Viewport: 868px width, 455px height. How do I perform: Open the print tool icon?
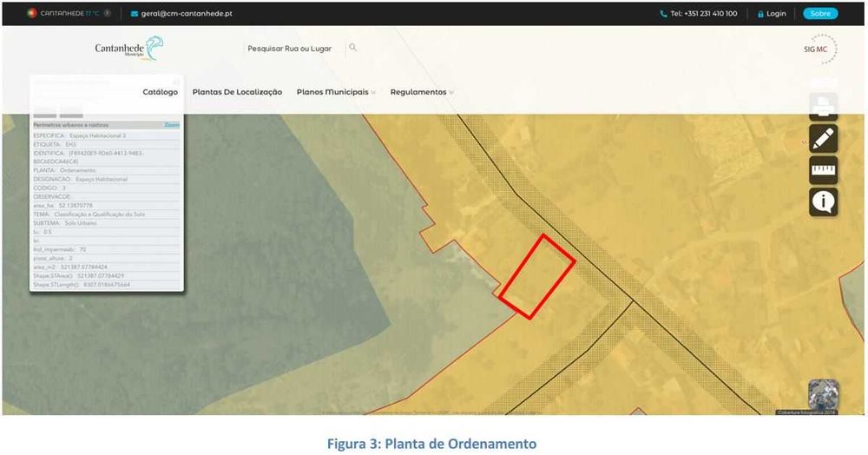click(823, 106)
